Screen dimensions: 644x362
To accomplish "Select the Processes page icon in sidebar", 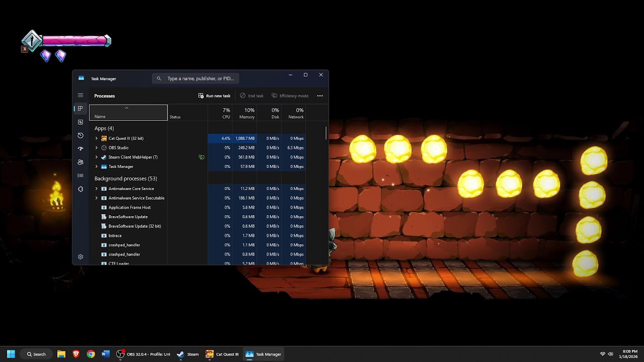I will click(x=80, y=109).
